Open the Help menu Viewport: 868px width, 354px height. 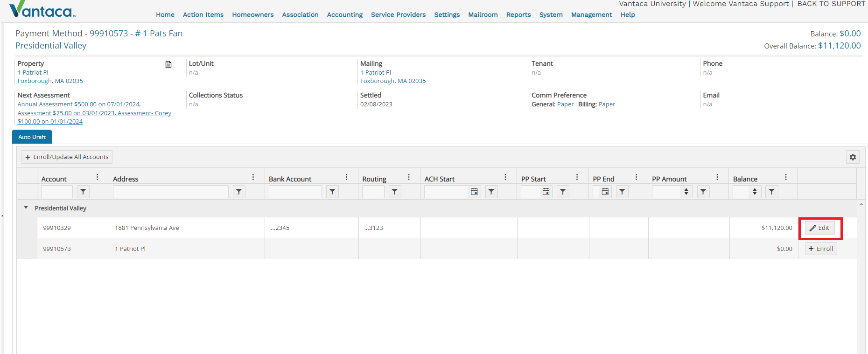(628, 14)
